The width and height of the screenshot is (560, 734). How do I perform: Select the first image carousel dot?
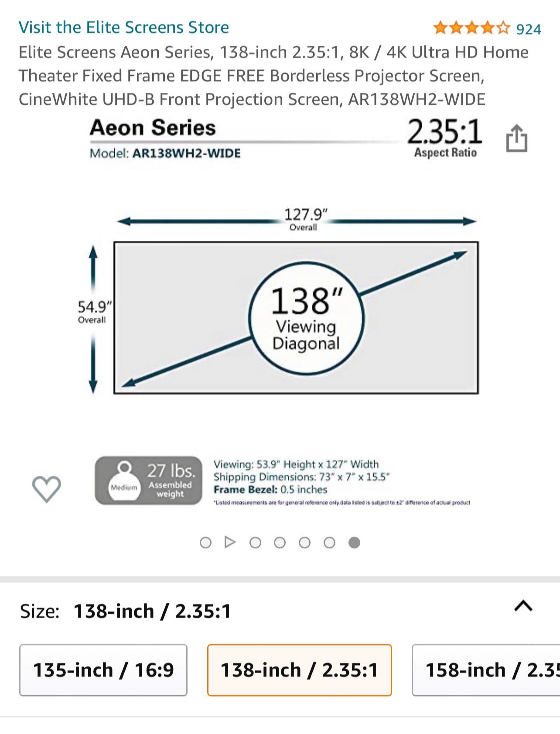click(x=205, y=543)
